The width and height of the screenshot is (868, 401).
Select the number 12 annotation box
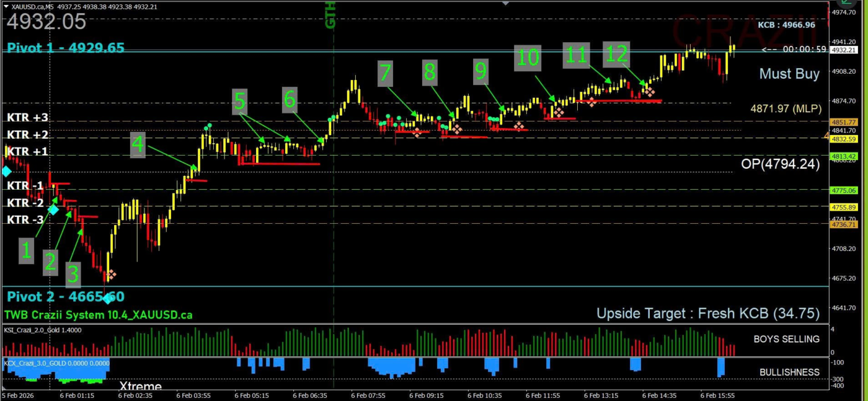(x=617, y=55)
